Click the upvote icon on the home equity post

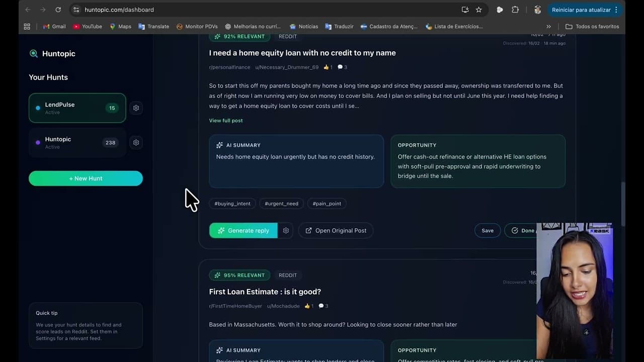pyautogui.click(x=326, y=67)
